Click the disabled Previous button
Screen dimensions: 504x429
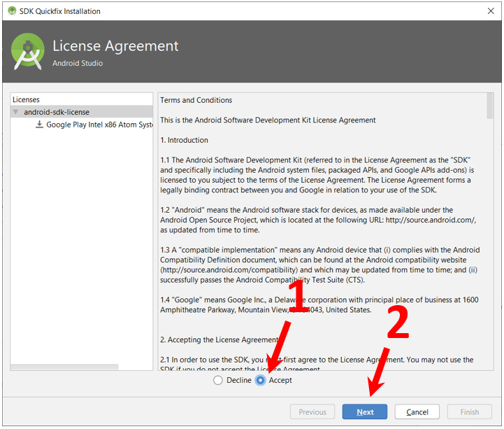[312, 412]
